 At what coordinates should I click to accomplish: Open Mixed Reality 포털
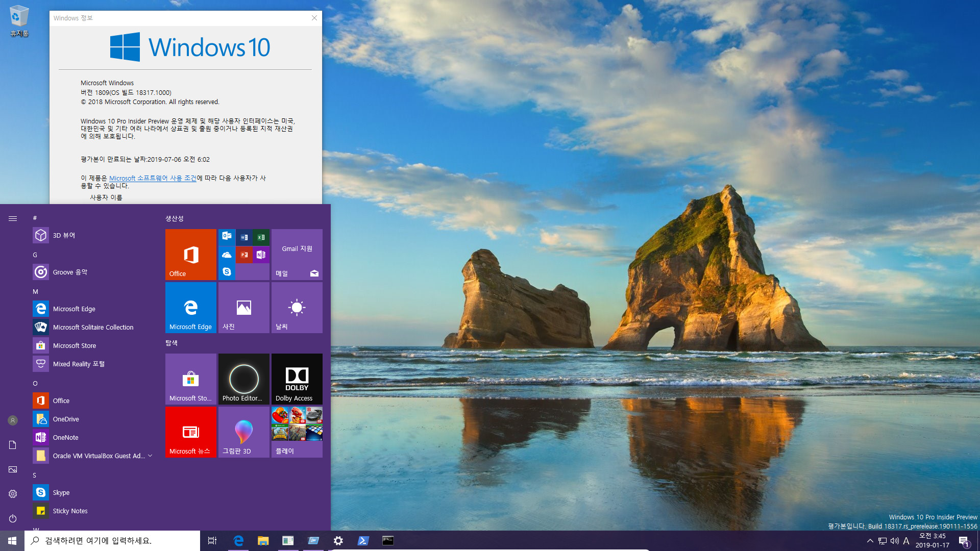click(x=94, y=364)
